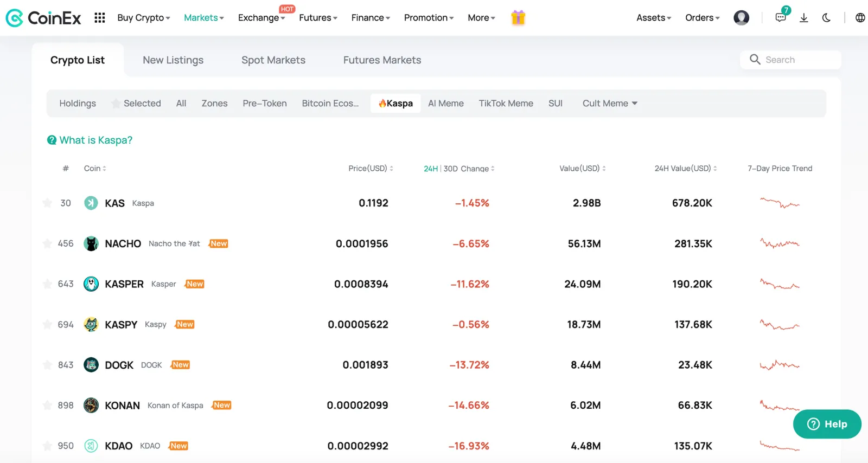Switch change column to 24H
This screenshot has height=463, width=868.
(431, 169)
